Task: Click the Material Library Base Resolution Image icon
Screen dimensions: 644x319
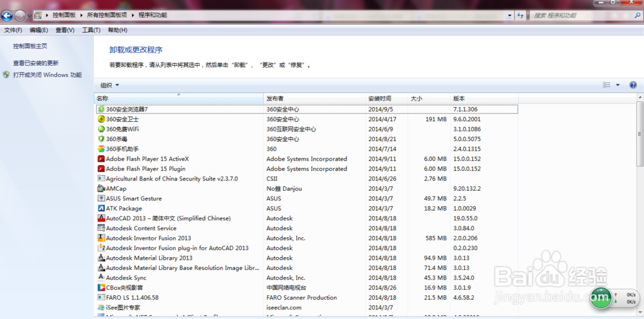Action: 101,267
